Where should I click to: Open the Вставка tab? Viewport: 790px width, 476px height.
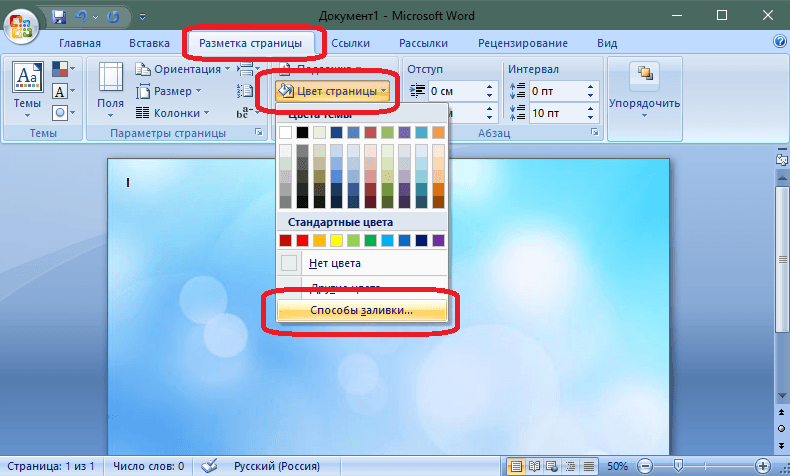149,43
